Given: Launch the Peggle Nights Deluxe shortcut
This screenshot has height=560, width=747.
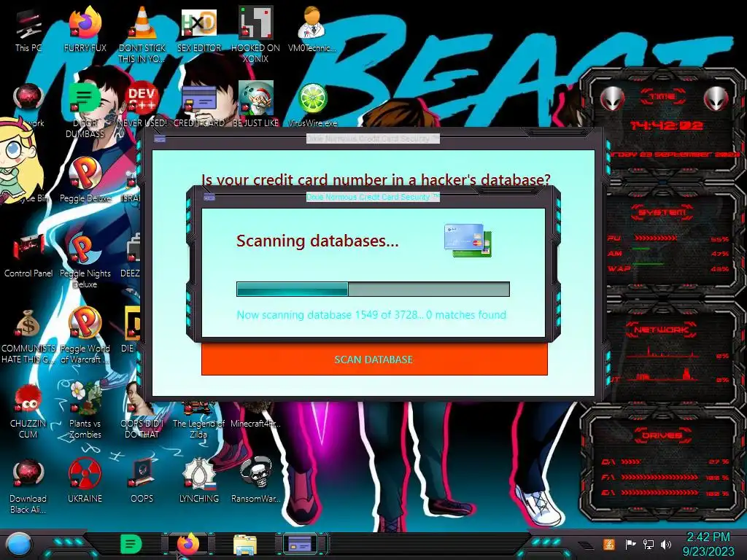Looking at the screenshot, I should click(x=85, y=260).
